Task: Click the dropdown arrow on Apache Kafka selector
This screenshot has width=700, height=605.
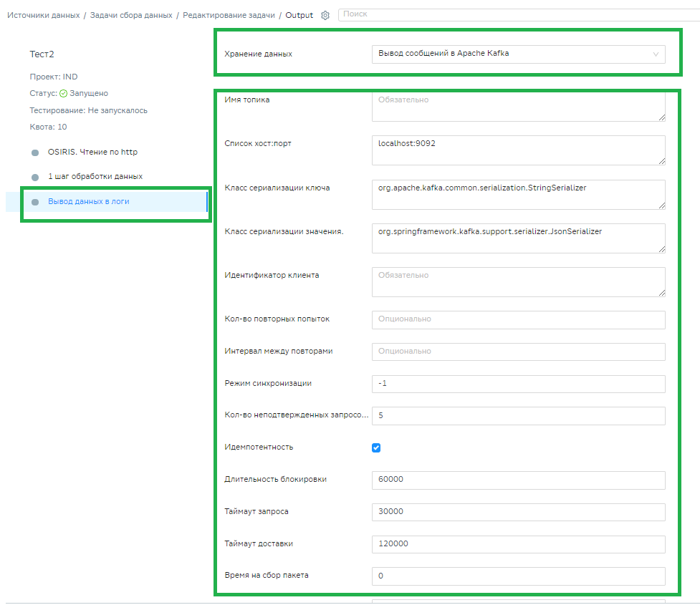Action: [655, 54]
